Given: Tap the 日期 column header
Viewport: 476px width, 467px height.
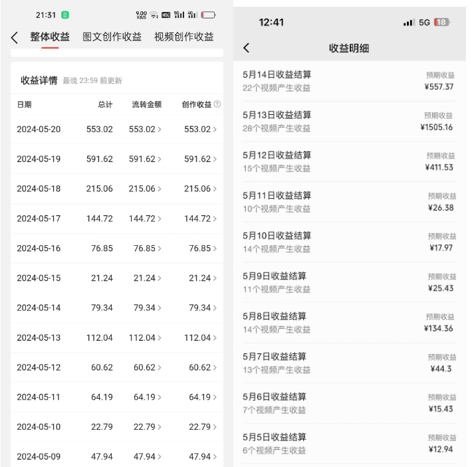Looking at the screenshot, I should click(x=25, y=104).
